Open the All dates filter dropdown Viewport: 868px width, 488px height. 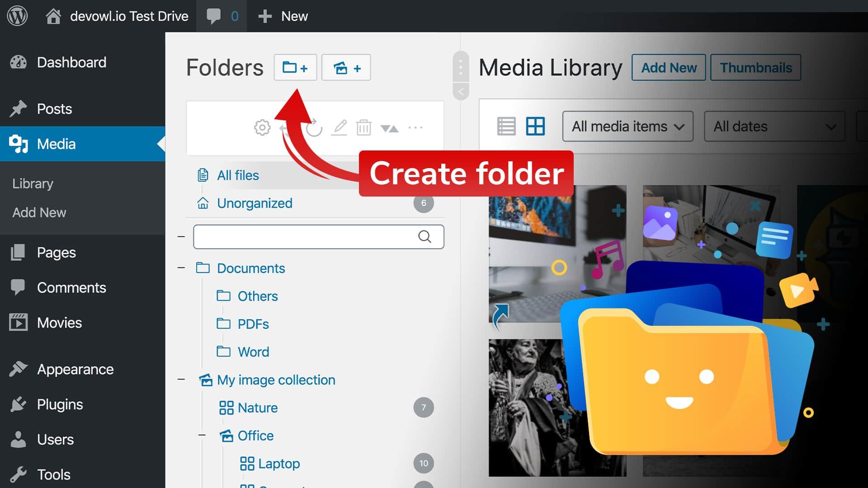(x=774, y=127)
